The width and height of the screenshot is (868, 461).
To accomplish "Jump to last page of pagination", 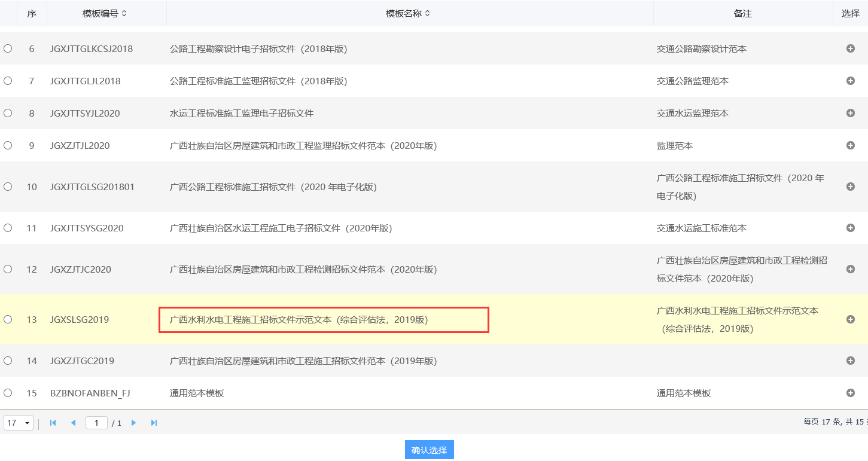I will pos(154,423).
